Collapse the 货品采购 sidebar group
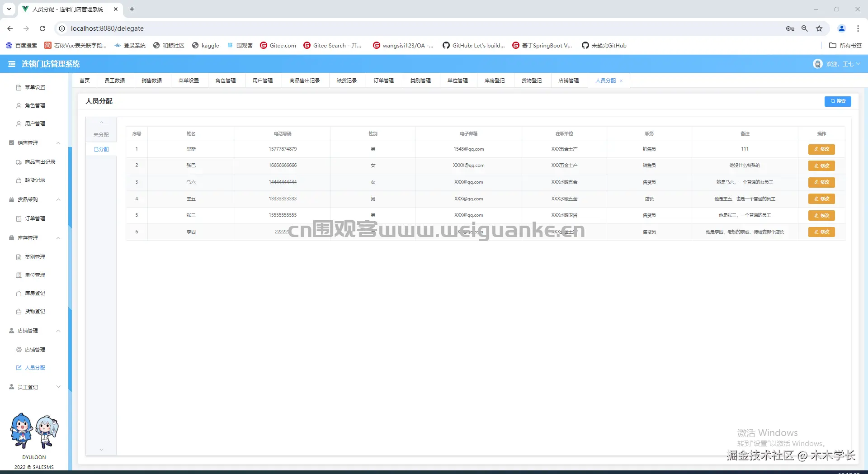Image resolution: width=868 pixels, height=474 pixels. pos(58,199)
